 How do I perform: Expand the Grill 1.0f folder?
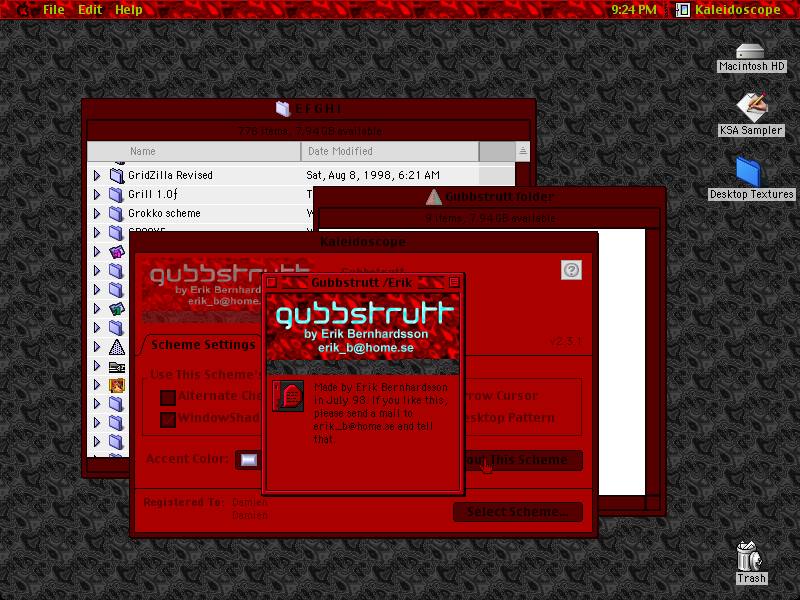click(x=97, y=194)
